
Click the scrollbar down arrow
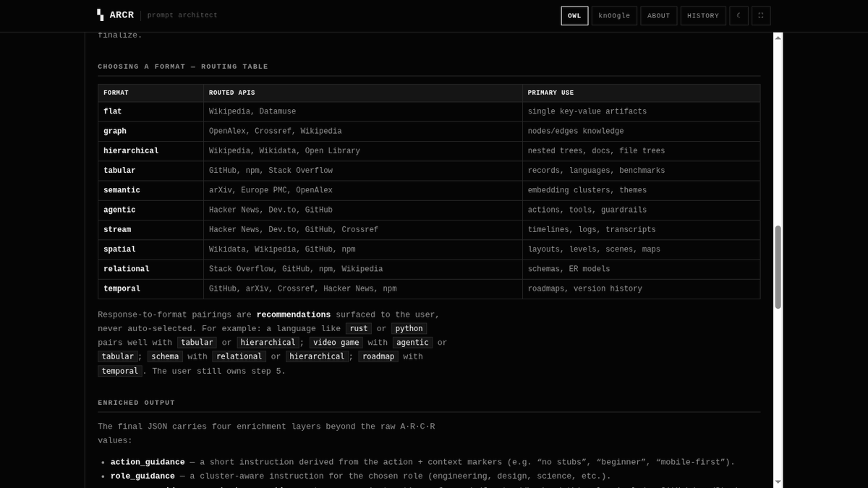pyautogui.click(x=778, y=481)
